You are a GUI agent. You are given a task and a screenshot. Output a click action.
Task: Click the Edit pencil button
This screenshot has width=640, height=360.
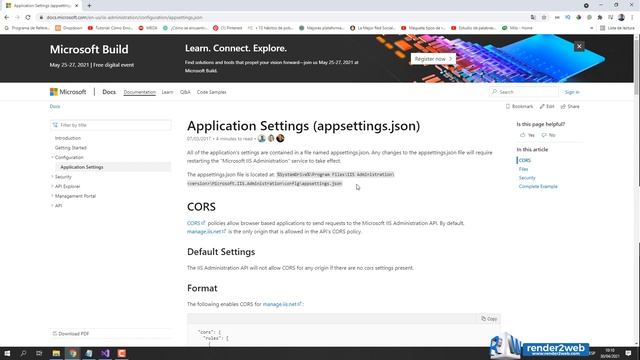point(547,107)
